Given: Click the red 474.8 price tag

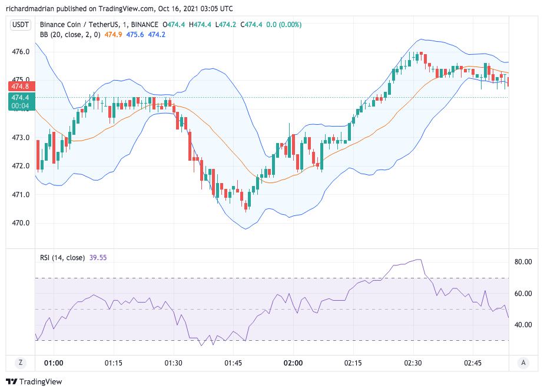Looking at the screenshot, I should 20,86.
